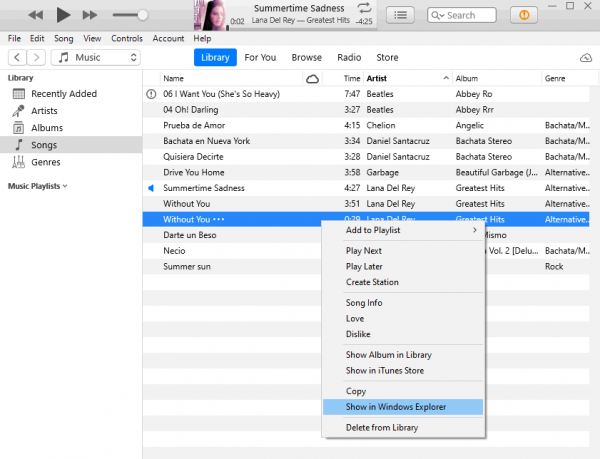Toggle Artist column sort direction arrow
The image size is (600, 459).
click(446, 78)
